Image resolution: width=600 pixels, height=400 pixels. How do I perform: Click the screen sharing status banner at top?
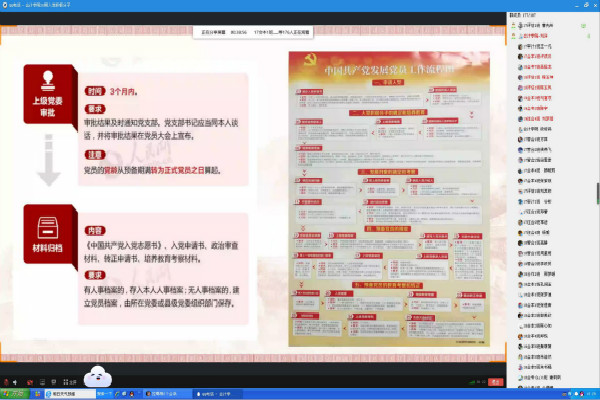pyautogui.click(x=253, y=32)
